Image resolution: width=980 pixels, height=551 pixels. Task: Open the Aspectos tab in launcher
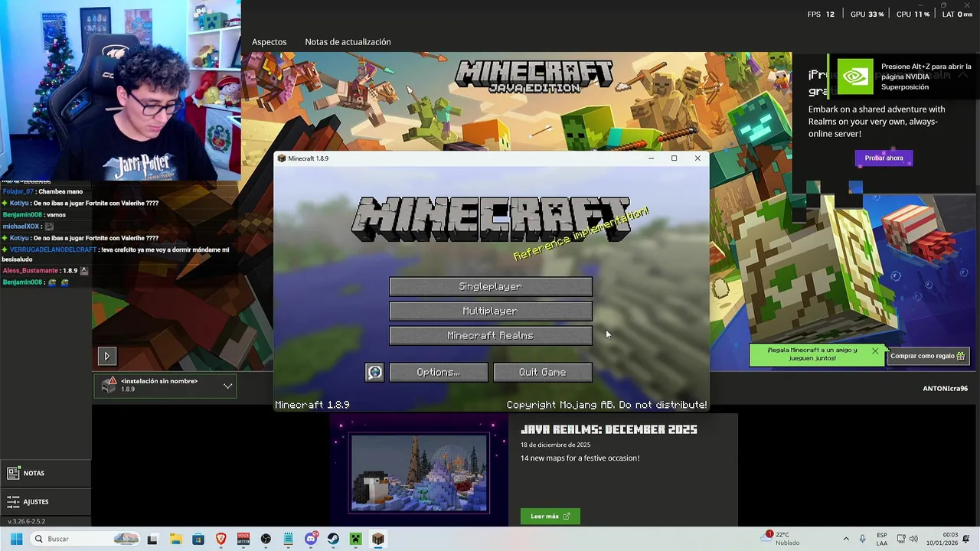point(269,42)
